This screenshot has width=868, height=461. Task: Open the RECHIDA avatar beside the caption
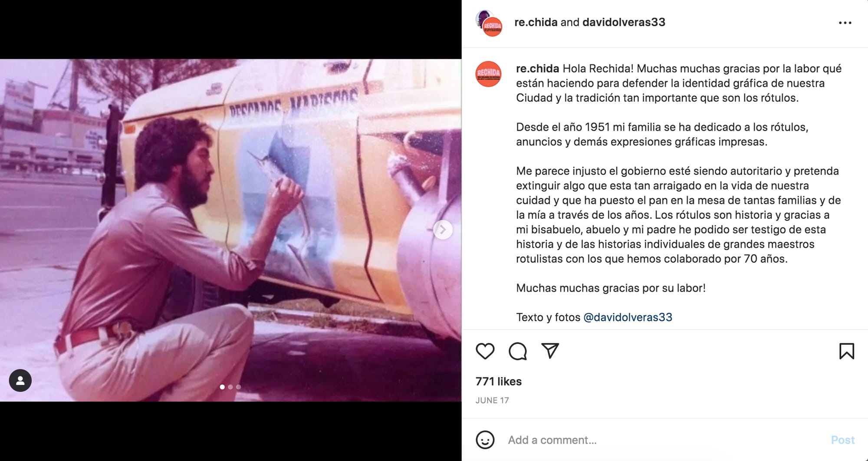pyautogui.click(x=489, y=74)
